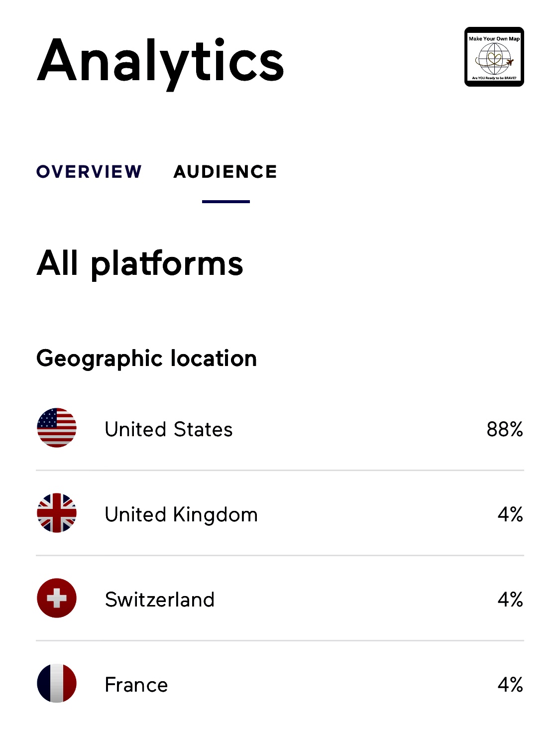Image resolution: width=560 pixels, height=730 pixels.
Task: Select the All platforms heading
Action: point(140,263)
